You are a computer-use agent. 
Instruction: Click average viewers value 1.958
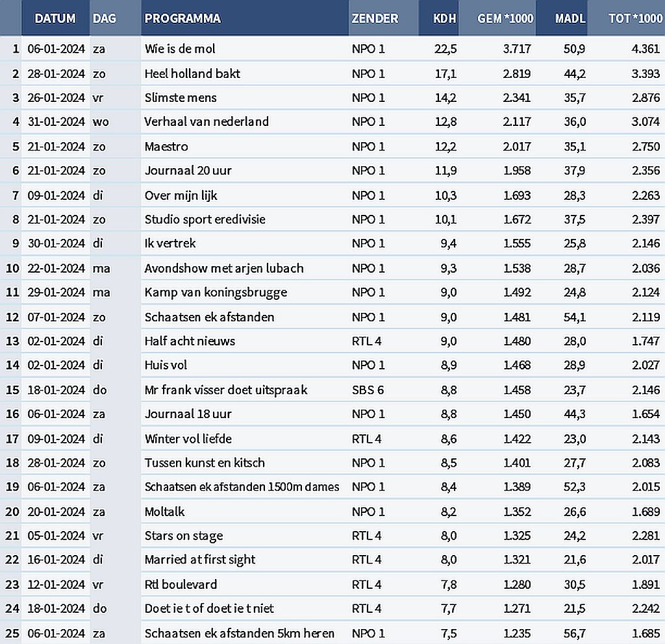tap(517, 171)
